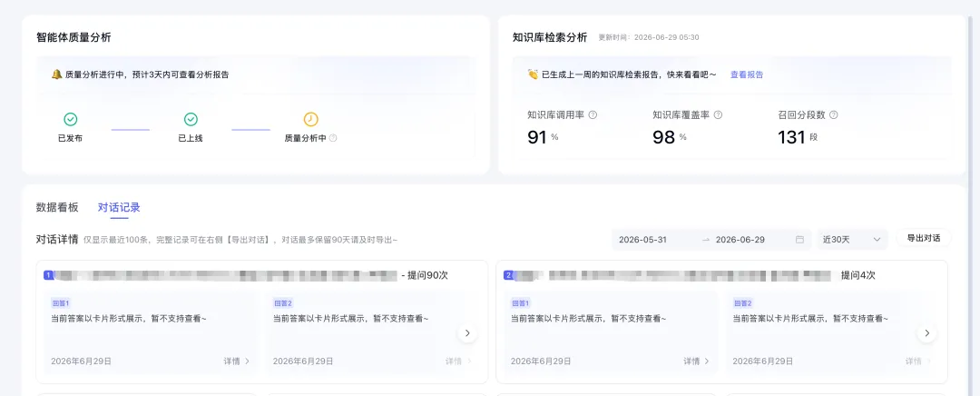Click help icon beside 召回分段数
The height and width of the screenshot is (396, 980).
coord(833,115)
